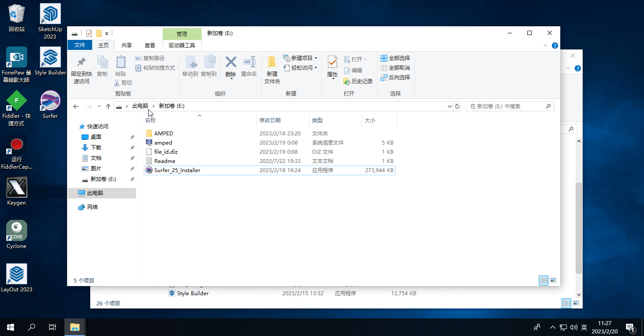Launch LayOut 2023 from the desktop
This screenshot has height=336, width=644.
click(16, 274)
